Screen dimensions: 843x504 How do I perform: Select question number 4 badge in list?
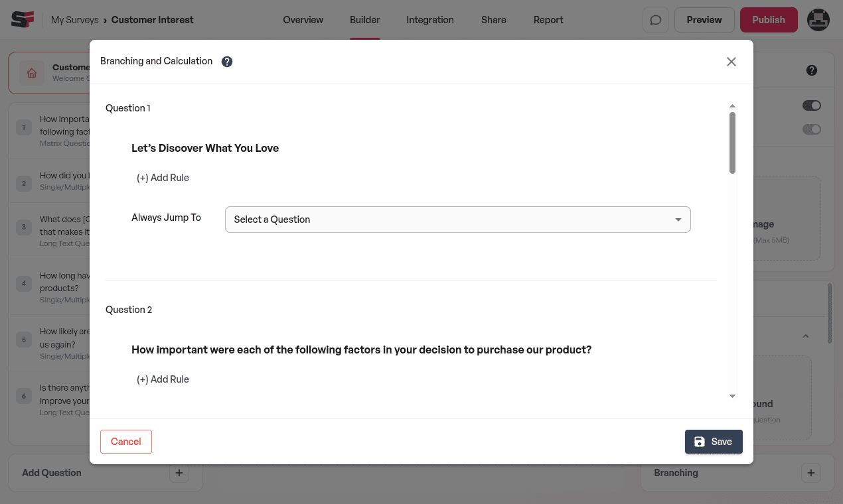24,283
